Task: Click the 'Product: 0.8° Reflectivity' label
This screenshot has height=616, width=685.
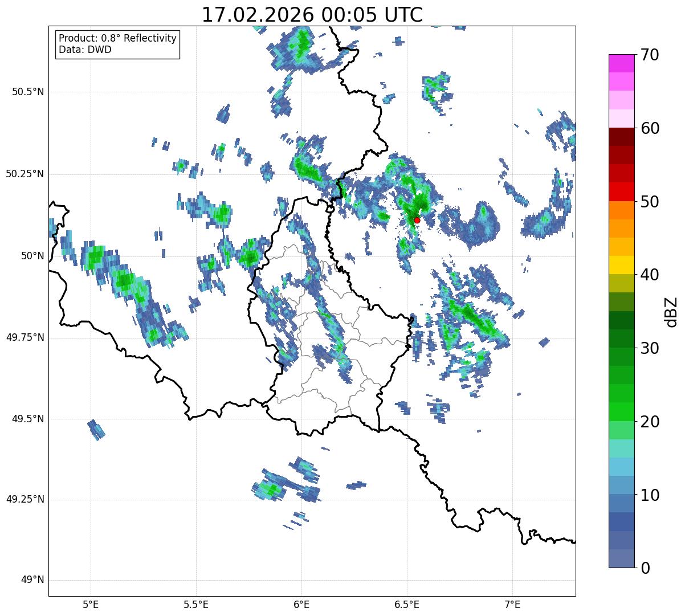Action: (x=117, y=39)
